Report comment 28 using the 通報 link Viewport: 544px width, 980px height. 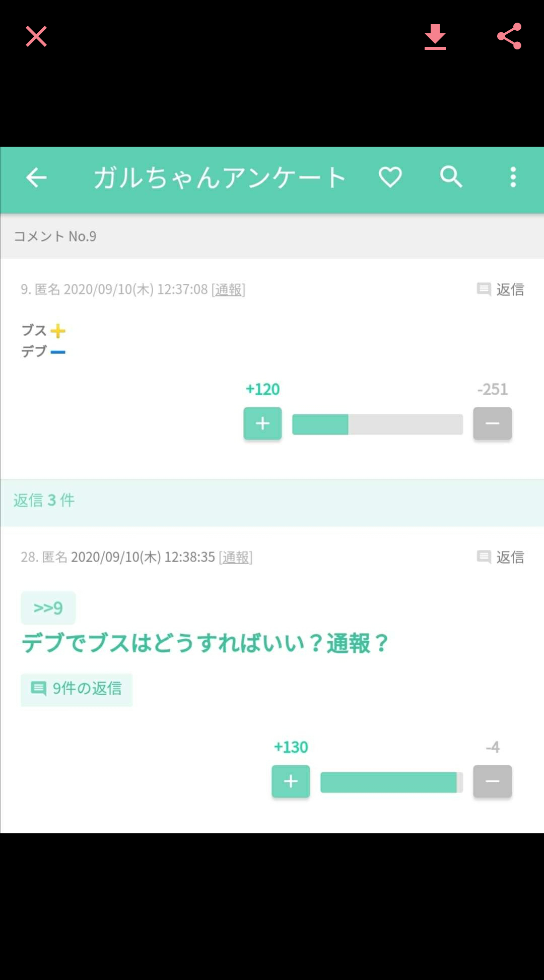tap(236, 558)
